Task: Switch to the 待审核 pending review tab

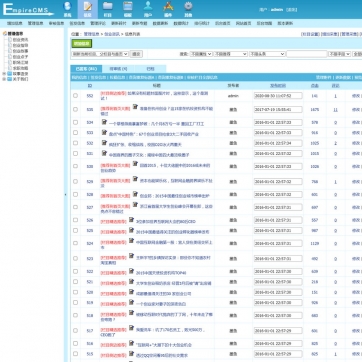Action: 118,69
